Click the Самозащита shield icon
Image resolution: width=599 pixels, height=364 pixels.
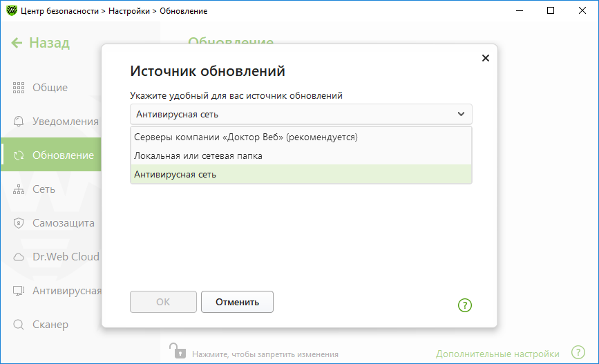point(19,223)
